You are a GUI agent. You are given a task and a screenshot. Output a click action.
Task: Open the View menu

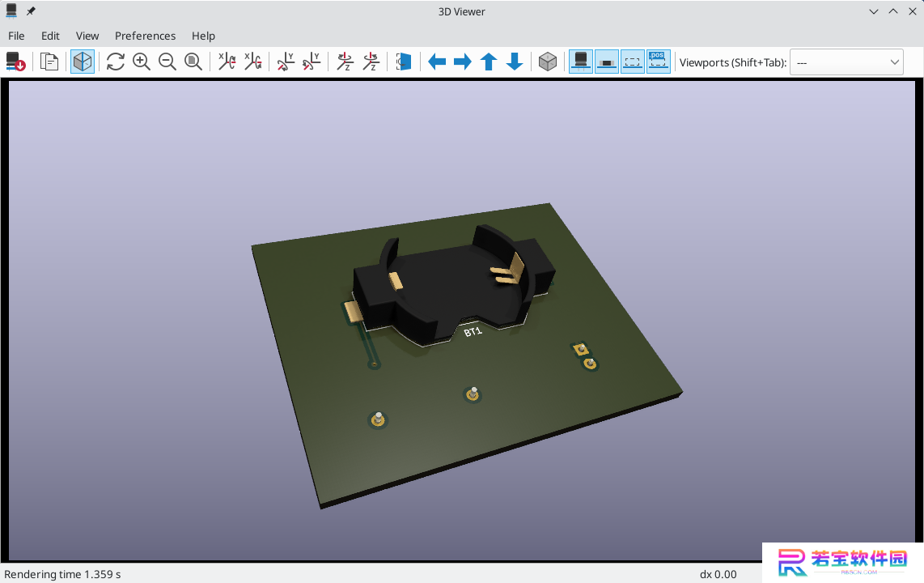pyautogui.click(x=87, y=36)
